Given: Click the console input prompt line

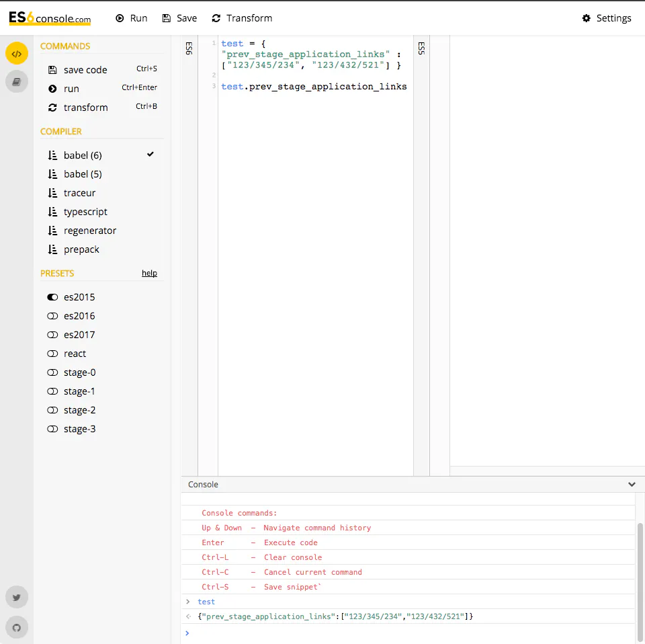Looking at the screenshot, I should [x=408, y=633].
